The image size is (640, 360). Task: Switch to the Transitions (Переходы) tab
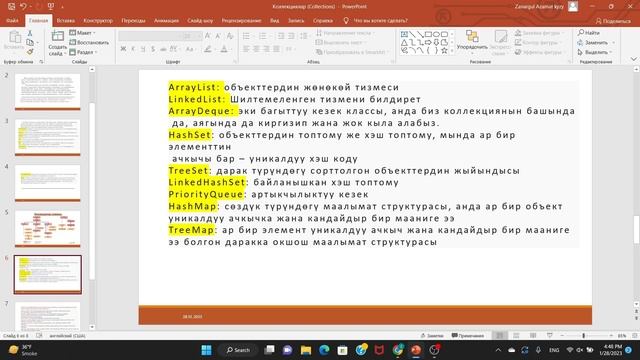pyautogui.click(x=133, y=20)
